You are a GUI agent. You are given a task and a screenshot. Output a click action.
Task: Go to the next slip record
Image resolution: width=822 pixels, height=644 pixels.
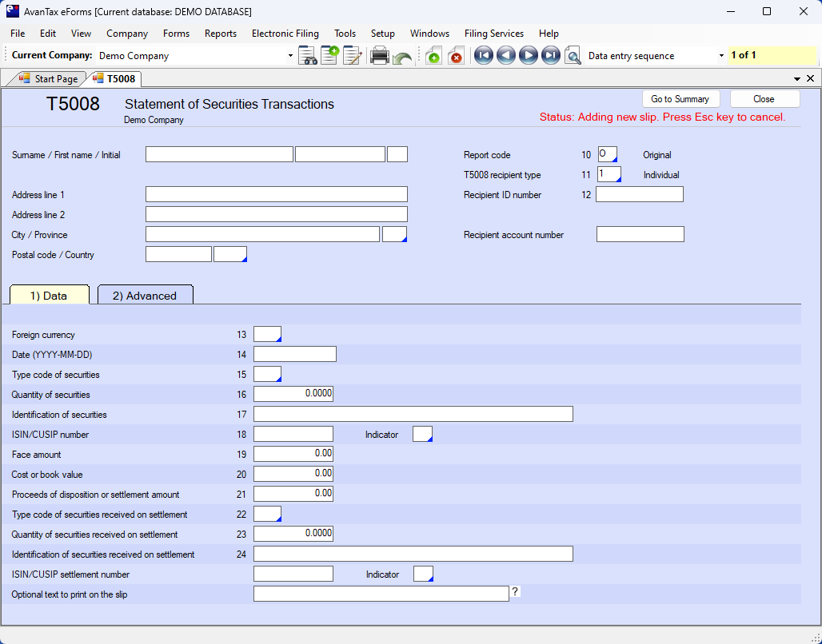[x=528, y=56]
